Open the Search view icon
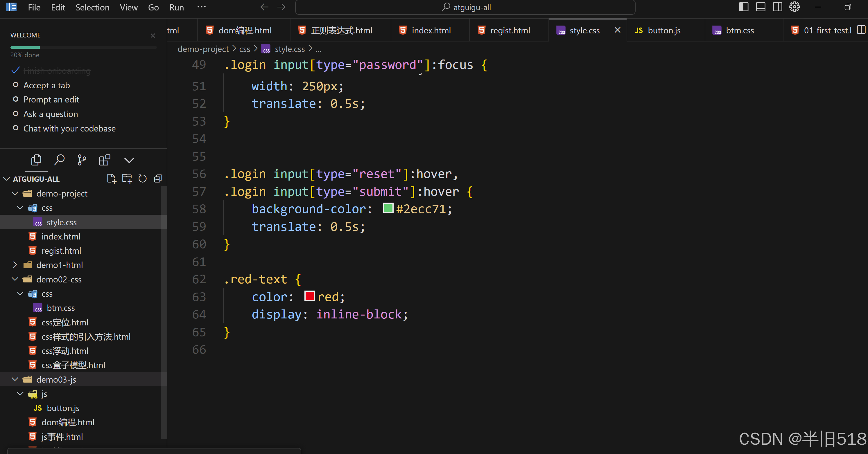This screenshot has height=454, width=868. 59,160
